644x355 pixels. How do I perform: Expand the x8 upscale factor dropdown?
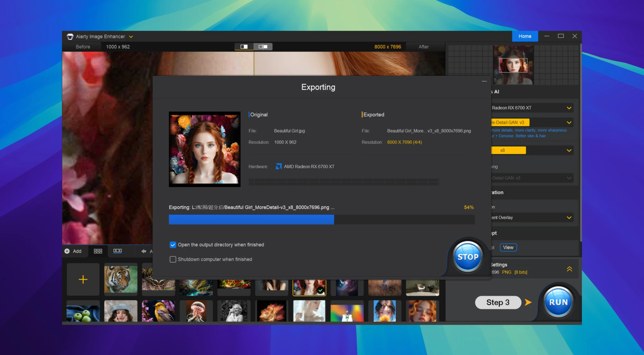[569, 150]
